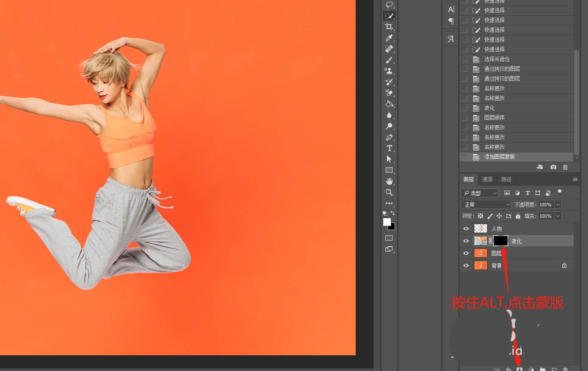Switch to the 通道 tab
The height and width of the screenshot is (371, 588).
488,179
